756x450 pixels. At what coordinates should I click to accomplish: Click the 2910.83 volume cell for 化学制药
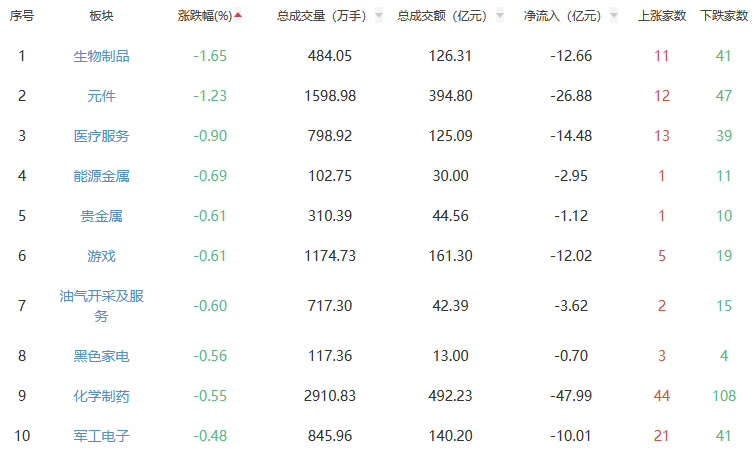(x=330, y=396)
